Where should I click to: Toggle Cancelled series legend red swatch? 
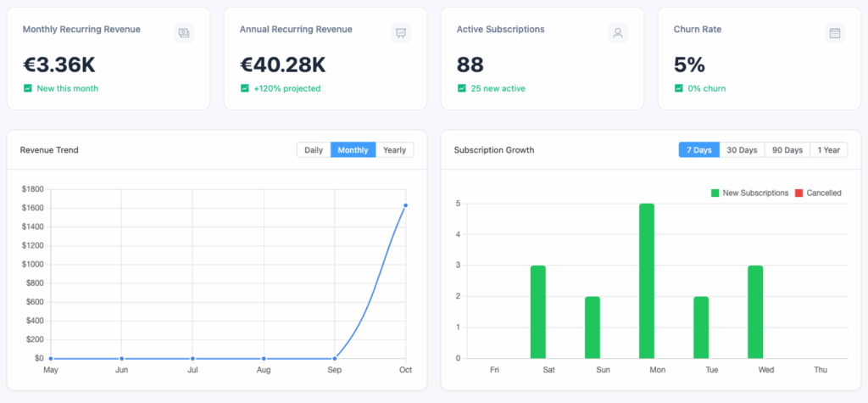click(x=798, y=193)
